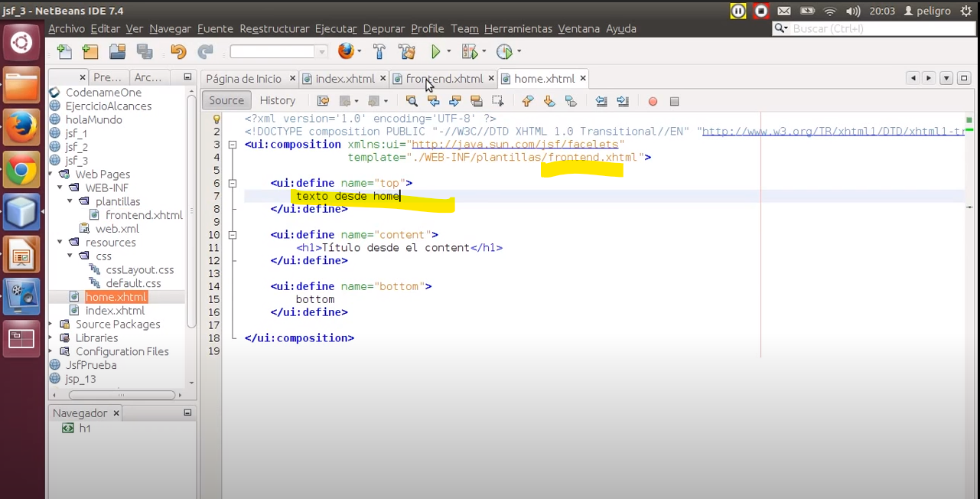Expand the Libraries node
980x499 pixels.
point(51,338)
